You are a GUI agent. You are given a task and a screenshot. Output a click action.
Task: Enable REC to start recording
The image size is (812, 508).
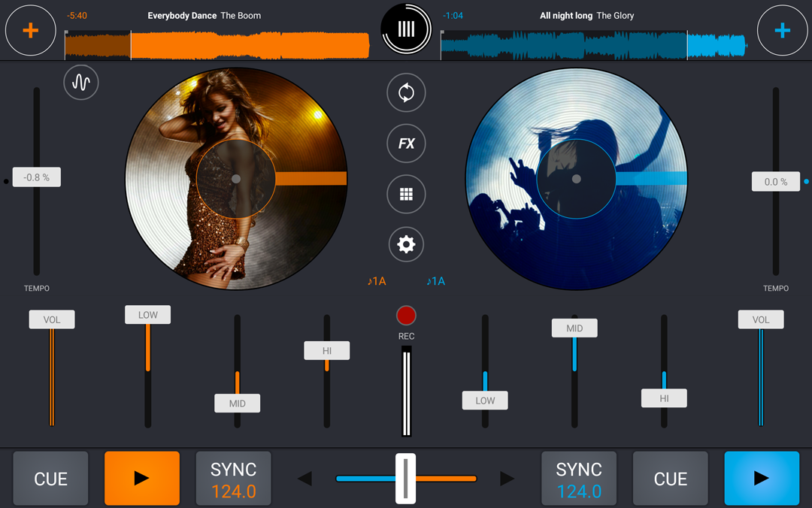pos(406,315)
